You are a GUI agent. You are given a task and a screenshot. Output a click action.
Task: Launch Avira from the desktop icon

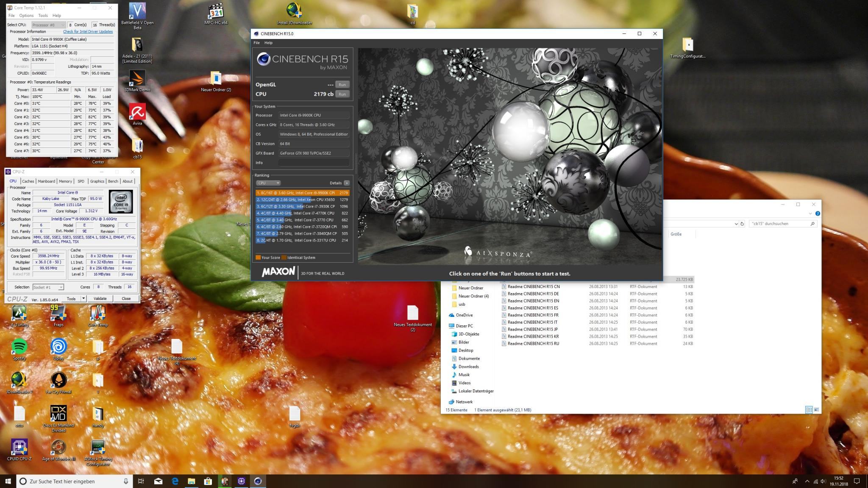137,112
